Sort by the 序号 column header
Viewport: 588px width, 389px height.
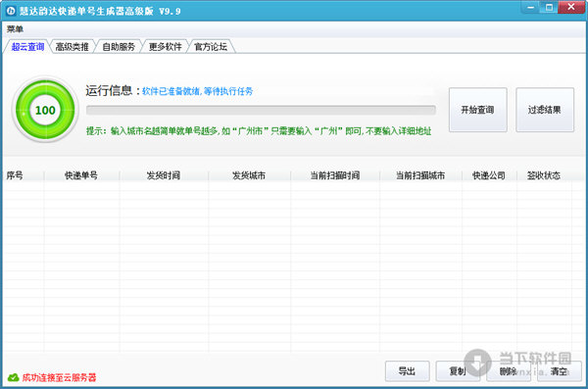coord(24,175)
